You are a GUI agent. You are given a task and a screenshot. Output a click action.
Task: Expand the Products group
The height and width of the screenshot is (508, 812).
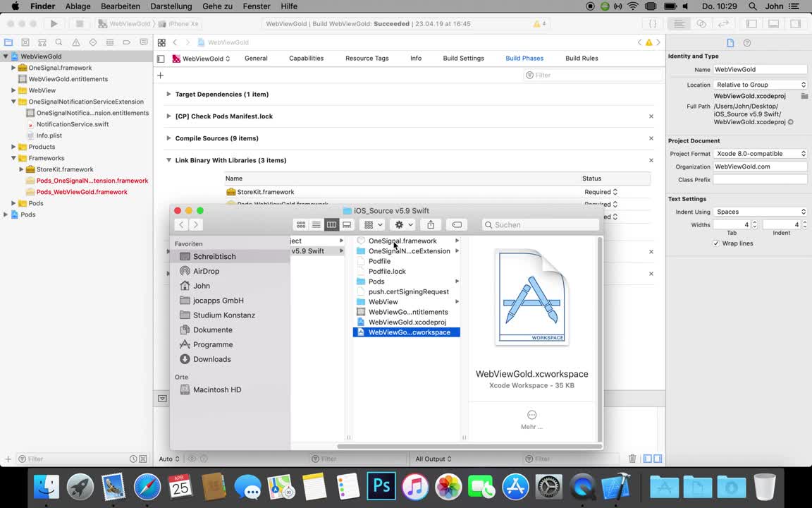(13, 147)
